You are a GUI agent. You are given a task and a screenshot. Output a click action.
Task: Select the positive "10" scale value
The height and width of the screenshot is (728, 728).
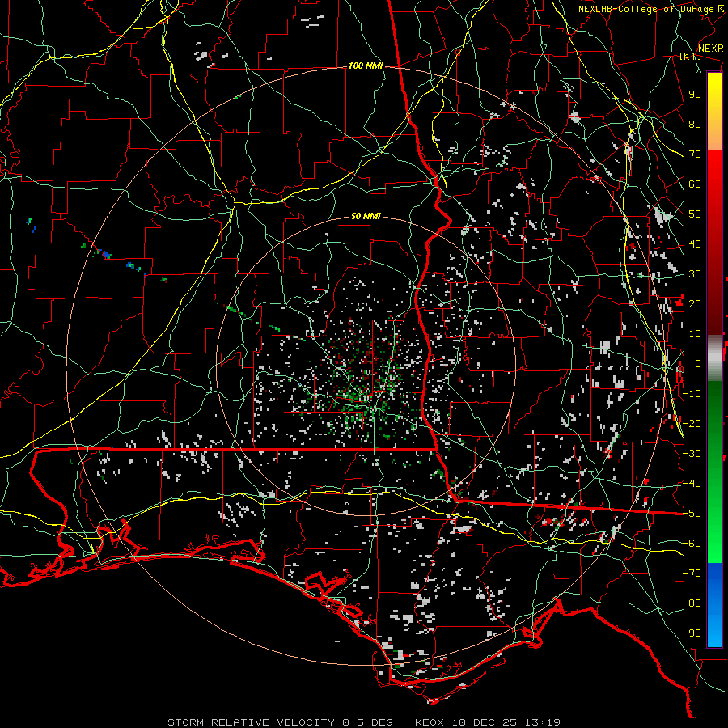pos(695,334)
